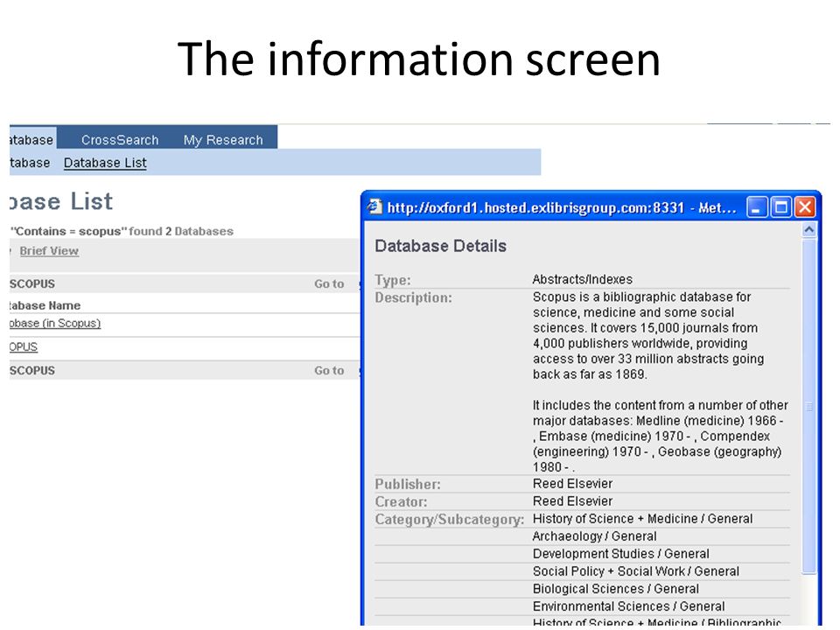Maximize the Database Details popup window
840x630 pixels.
pyautogui.click(x=780, y=206)
